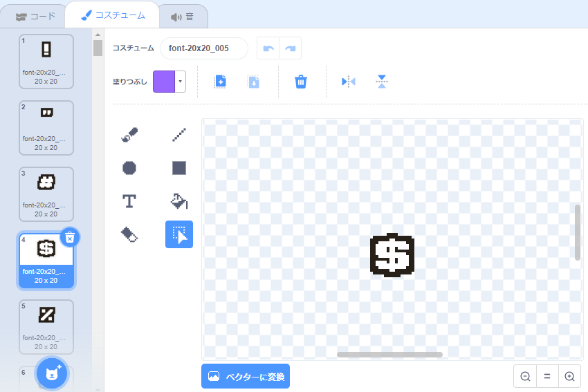
Task: Click the dollar sign drawing on canvas
Action: coord(392,255)
